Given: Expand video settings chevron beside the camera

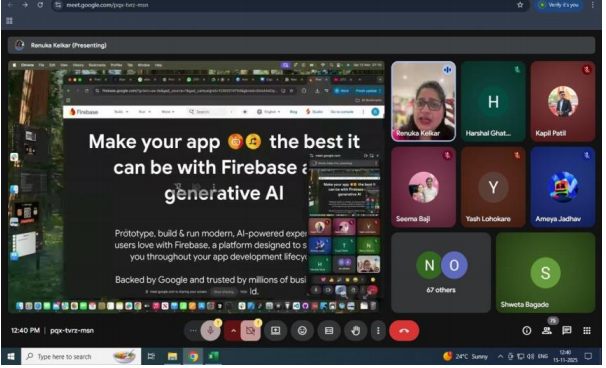Looking at the screenshot, I should coord(233,332).
